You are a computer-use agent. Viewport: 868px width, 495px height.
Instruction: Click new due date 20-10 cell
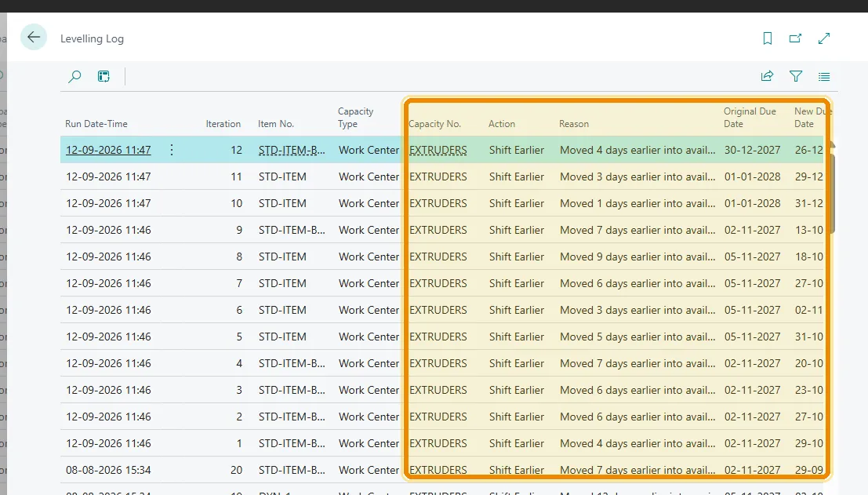pyautogui.click(x=808, y=364)
